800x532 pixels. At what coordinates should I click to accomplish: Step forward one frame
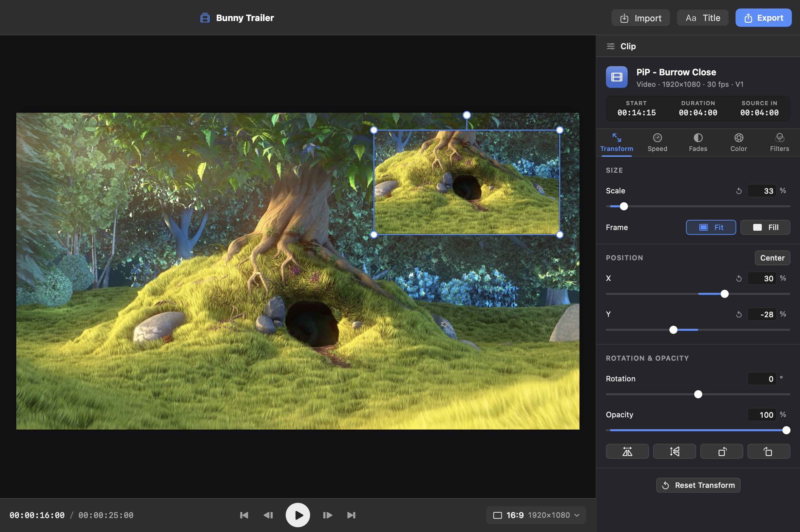coord(327,515)
